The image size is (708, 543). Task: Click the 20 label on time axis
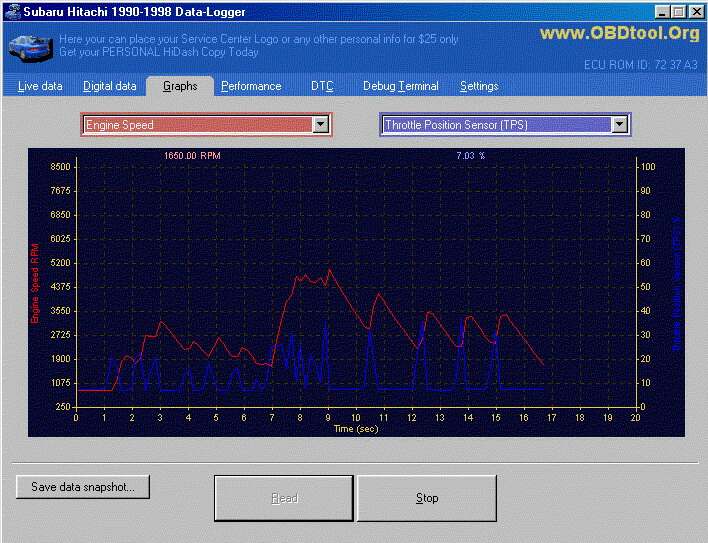635,418
